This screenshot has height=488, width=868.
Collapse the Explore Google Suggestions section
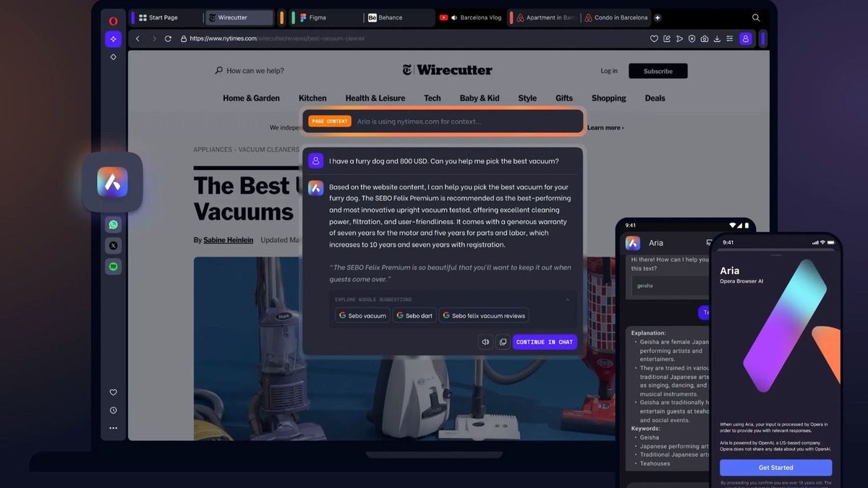click(x=567, y=299)
